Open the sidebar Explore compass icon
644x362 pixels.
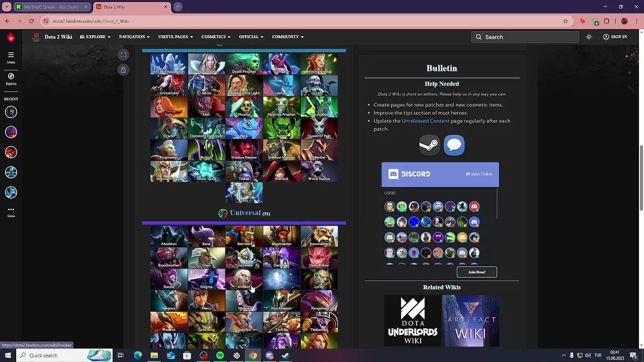click(11, 78)
